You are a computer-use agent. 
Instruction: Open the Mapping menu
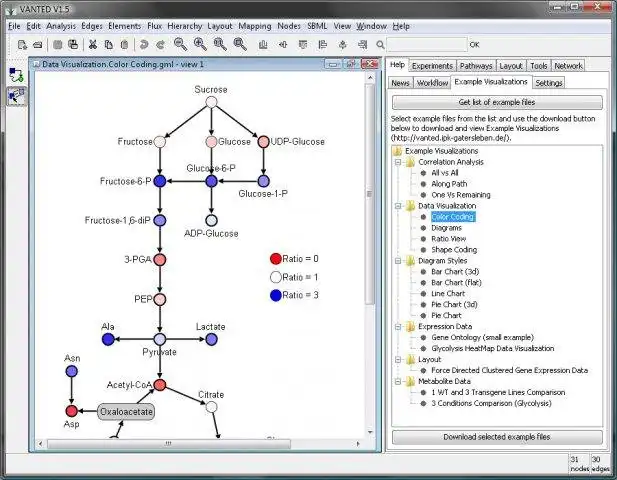coord(257,25)
